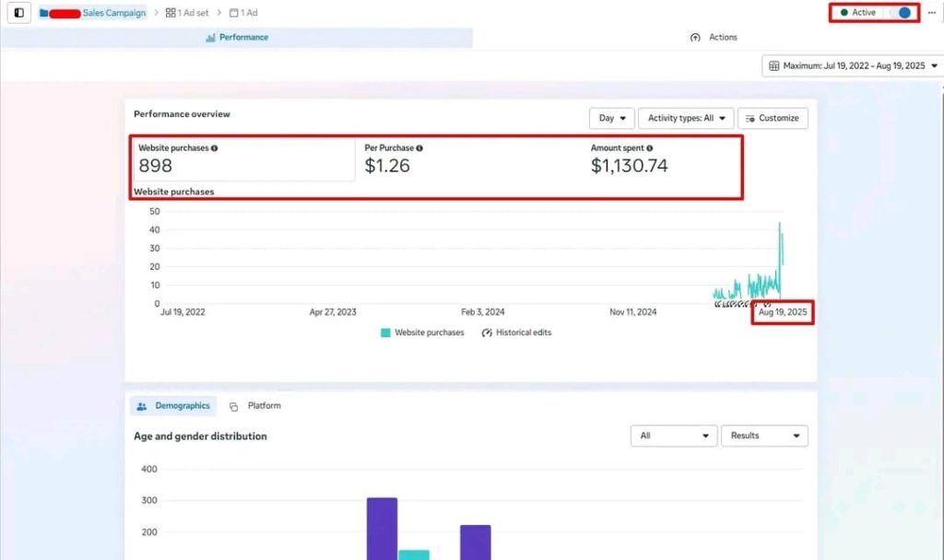Expand the Activity types: All dropdown
944x560 pixels.
(685, 118)
